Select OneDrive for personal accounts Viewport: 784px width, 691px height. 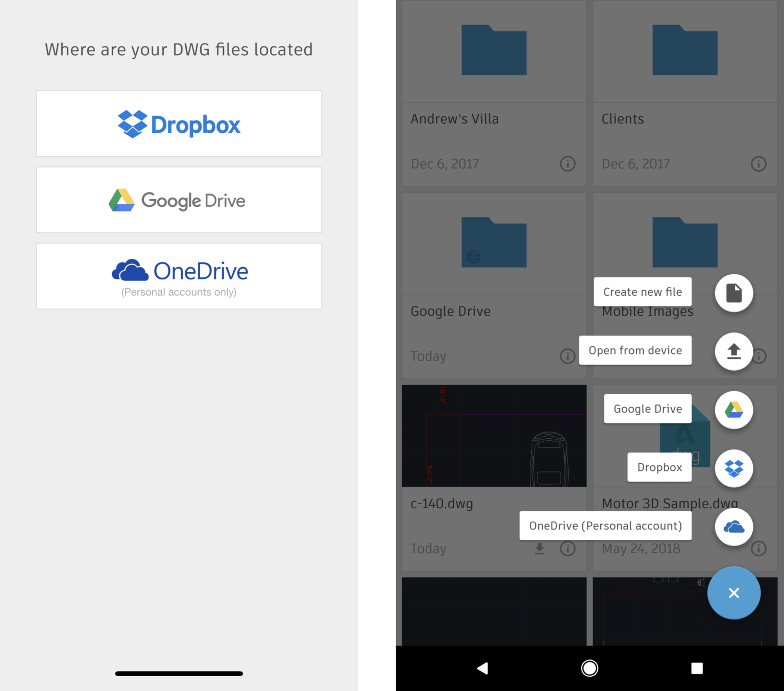pos(179,276)
